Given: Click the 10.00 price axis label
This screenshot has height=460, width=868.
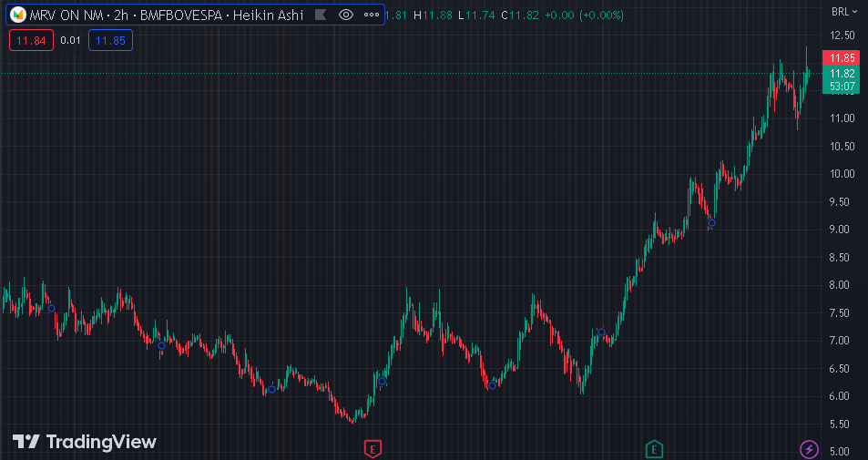Looking at the screenshot, I should point(842,174).
